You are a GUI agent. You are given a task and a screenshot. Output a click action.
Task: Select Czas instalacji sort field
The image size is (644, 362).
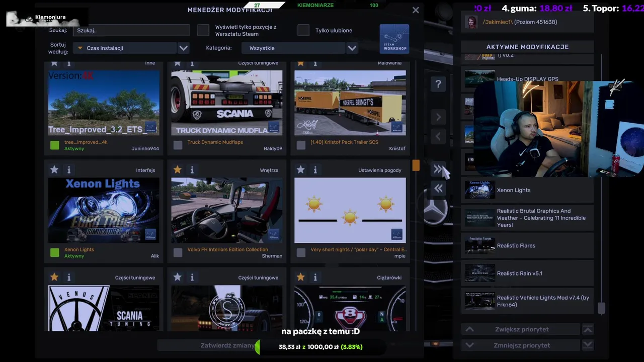tap(125, 48)
